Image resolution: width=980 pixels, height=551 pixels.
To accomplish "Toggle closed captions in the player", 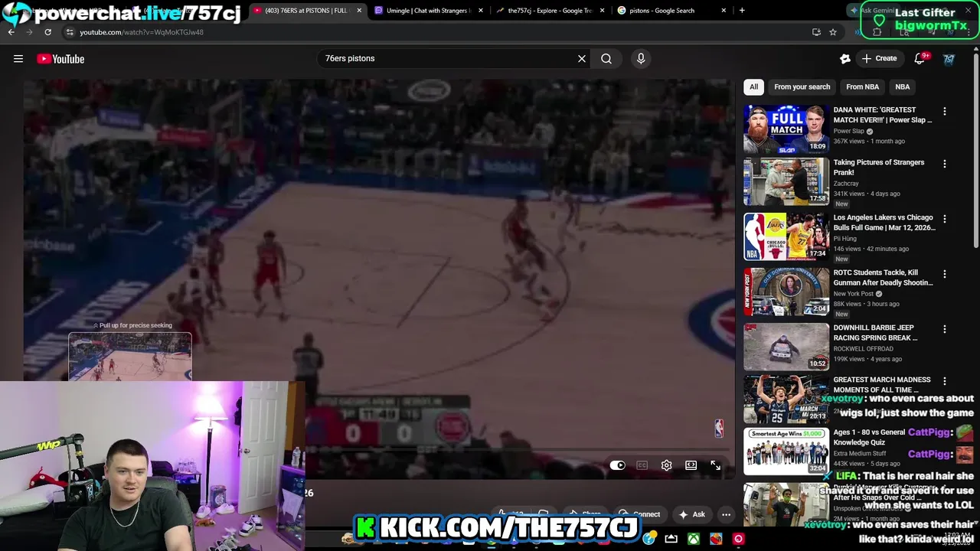I will pos(642,465).
